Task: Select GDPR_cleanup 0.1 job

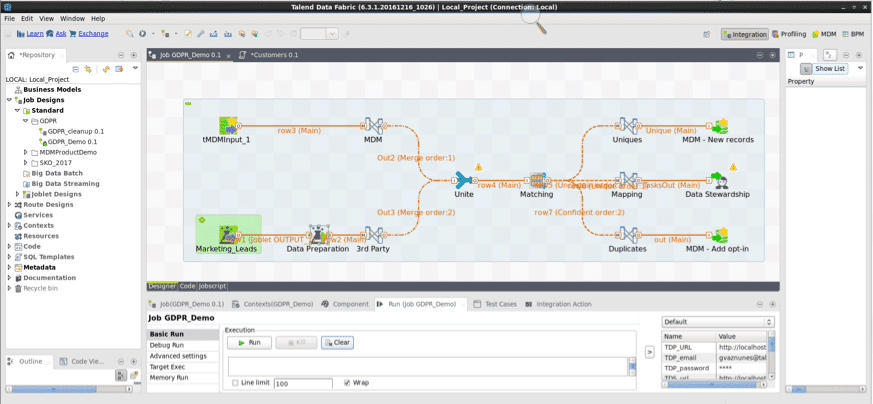Action: (x=71, y=131)
